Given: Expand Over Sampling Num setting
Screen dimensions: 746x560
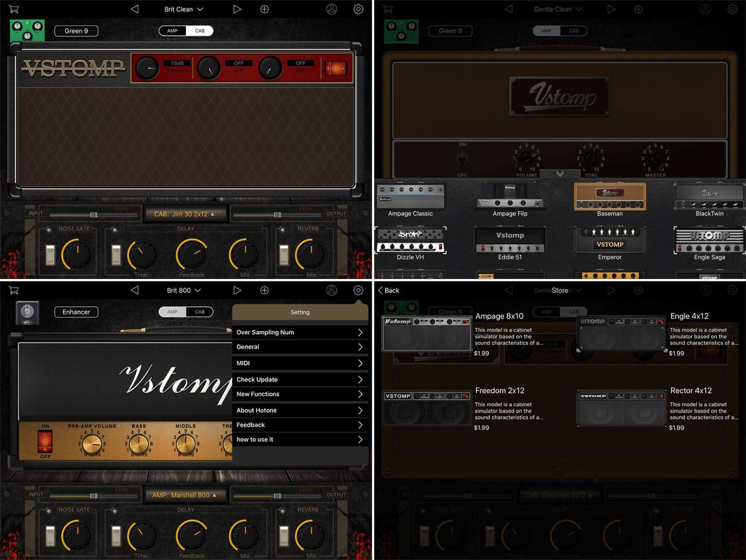Looking at the screenshot, I should click(x=300, y=332).
